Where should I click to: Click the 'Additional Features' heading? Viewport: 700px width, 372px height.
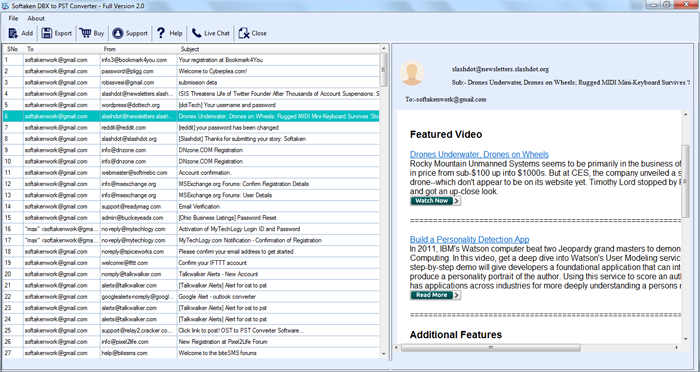pos(456,335)
